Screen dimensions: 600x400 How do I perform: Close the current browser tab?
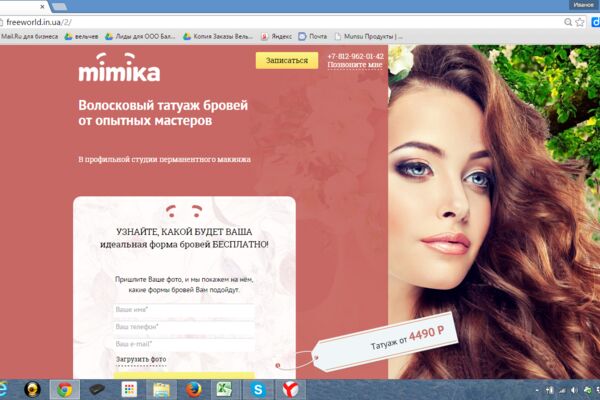click(x=42, y=7)
